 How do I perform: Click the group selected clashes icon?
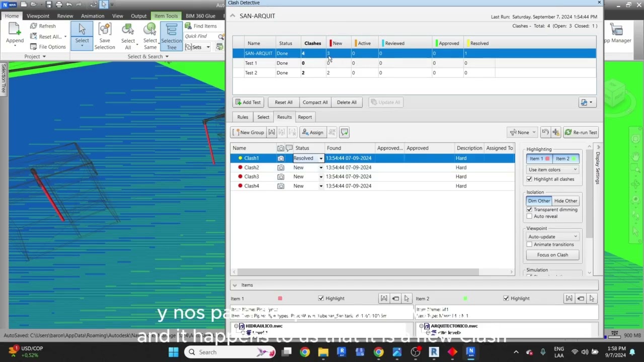[272, 132]
